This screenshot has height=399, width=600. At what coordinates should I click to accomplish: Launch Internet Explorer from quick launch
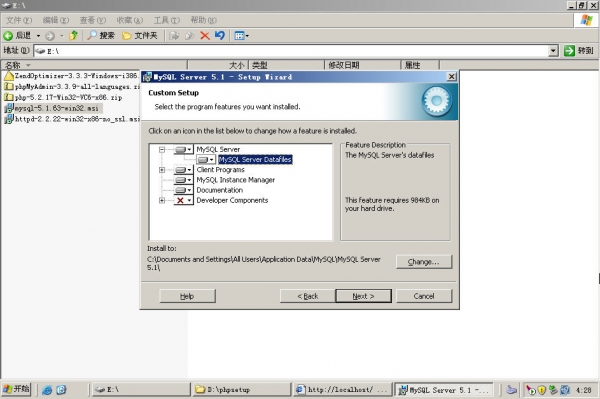[x=47, y=390]
